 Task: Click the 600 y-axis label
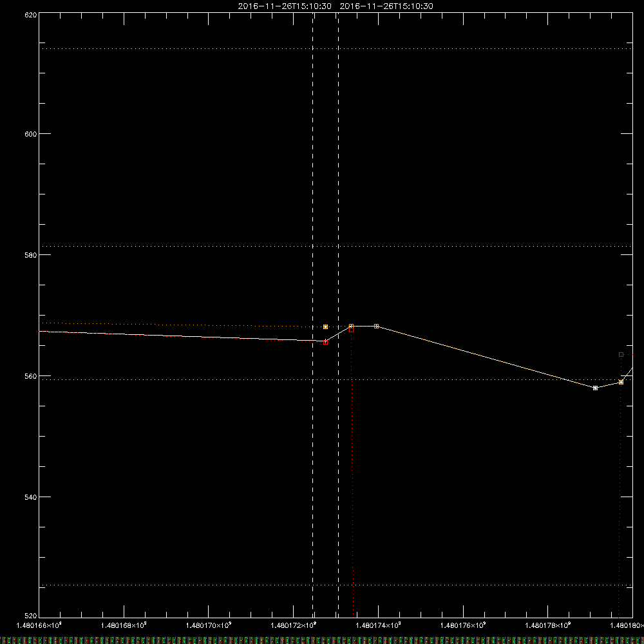31,134
